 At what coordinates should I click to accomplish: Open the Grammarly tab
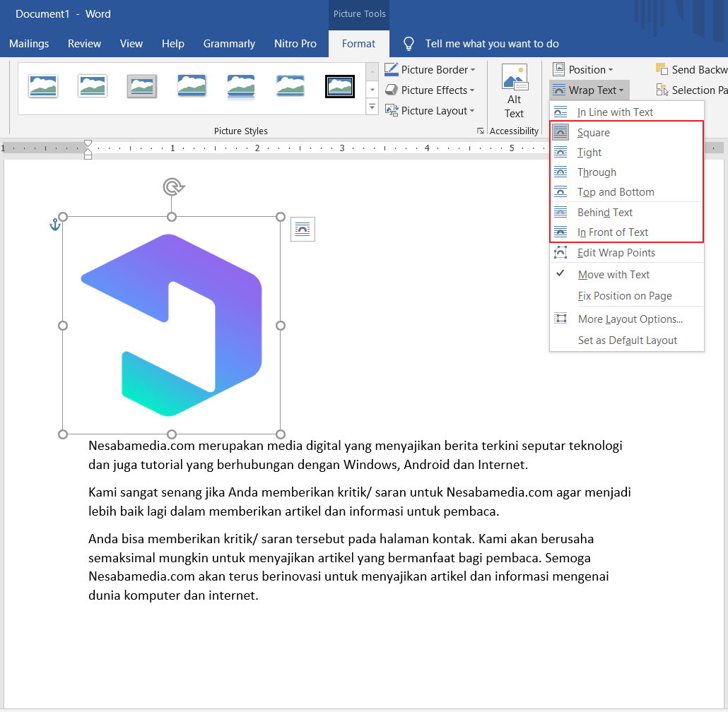[229, 44]
